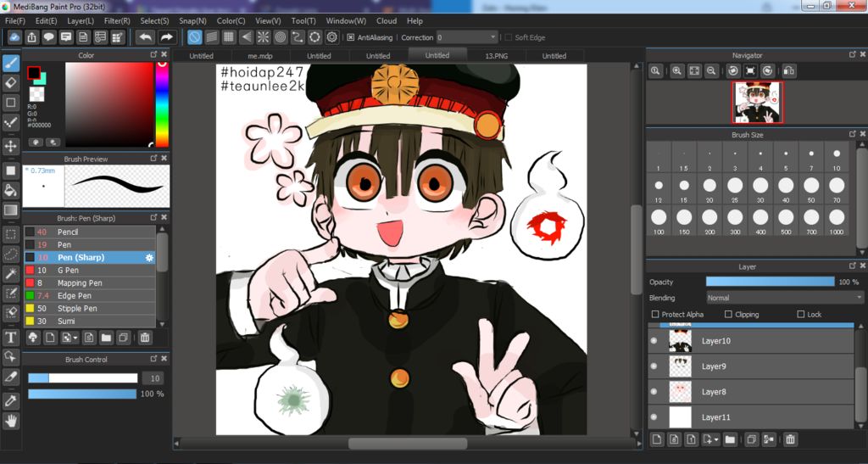
Task: Pop out the Brush Size panel
Action: [853, 134]
